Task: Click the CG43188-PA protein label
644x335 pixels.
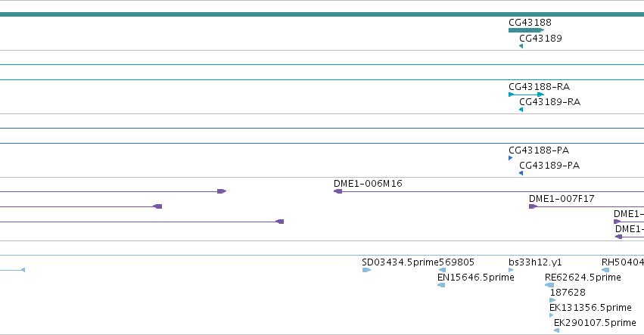Action: click(539, 150)
